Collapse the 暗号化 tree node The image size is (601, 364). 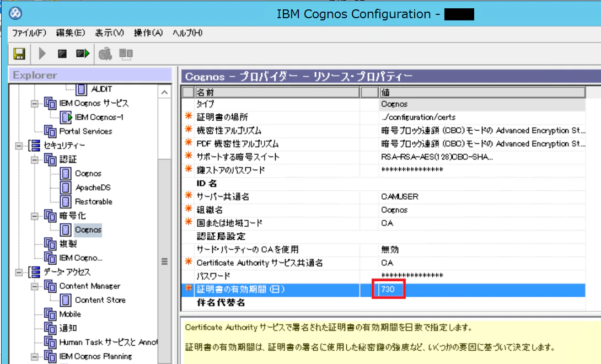point(35,216)
